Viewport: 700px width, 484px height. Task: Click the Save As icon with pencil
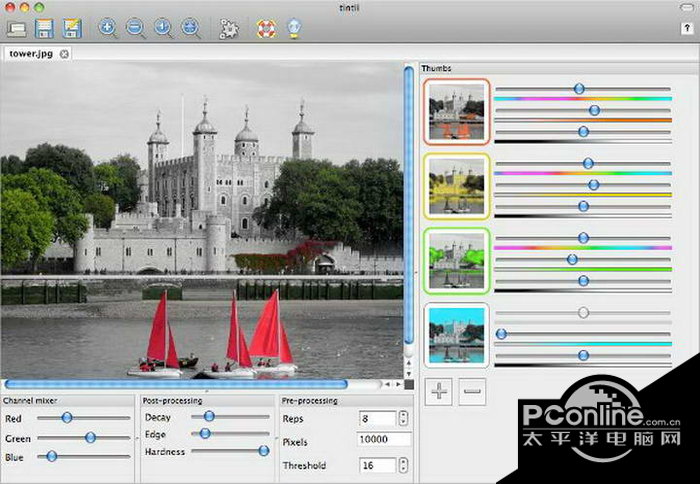tap(72, 29)
